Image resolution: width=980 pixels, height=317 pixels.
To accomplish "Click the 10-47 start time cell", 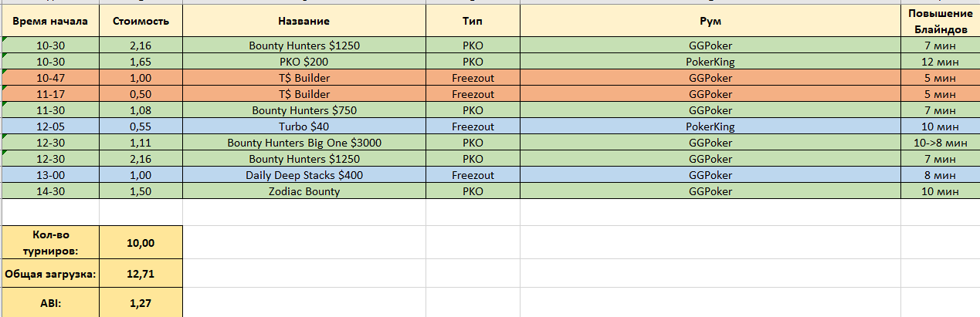I will tap(50, 78).
